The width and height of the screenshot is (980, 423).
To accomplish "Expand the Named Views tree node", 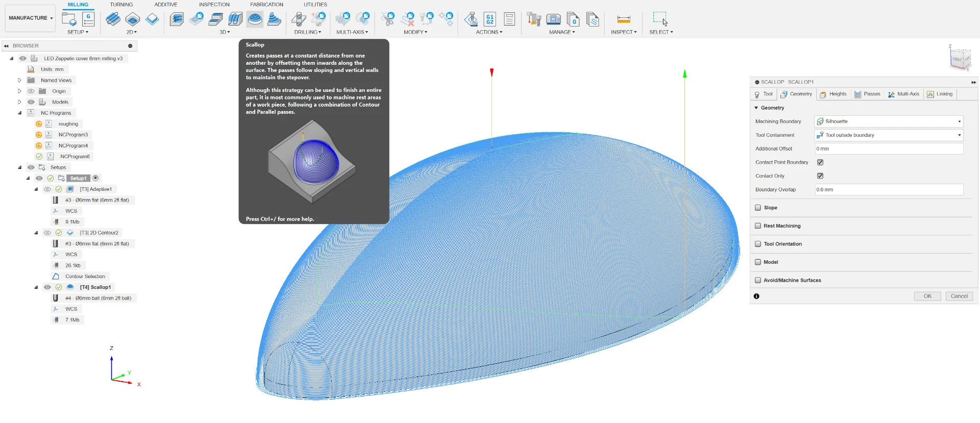I will click(x=19, y=80).
